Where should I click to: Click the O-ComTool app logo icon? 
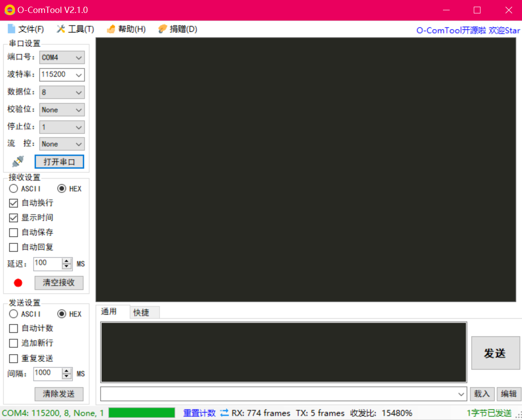tap(10, 10)
